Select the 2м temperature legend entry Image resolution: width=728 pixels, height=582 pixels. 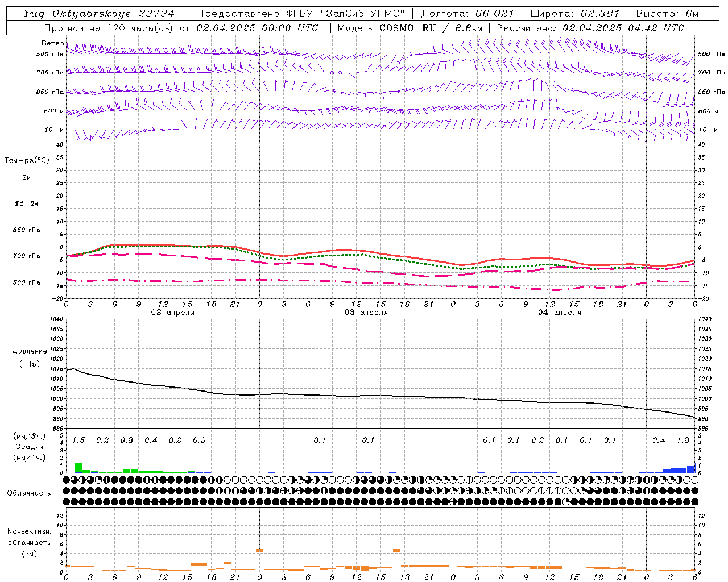[27, 177]
